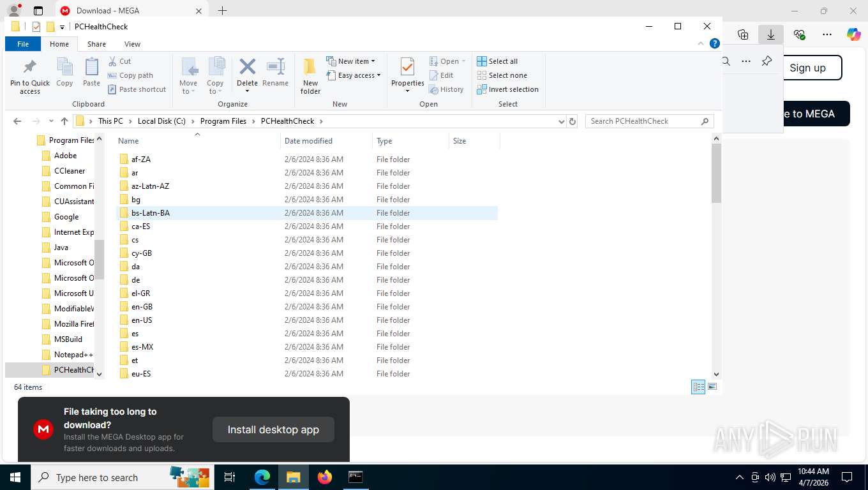
Task: Click the Edit ribbon command
Action: (x=440, y=75)
